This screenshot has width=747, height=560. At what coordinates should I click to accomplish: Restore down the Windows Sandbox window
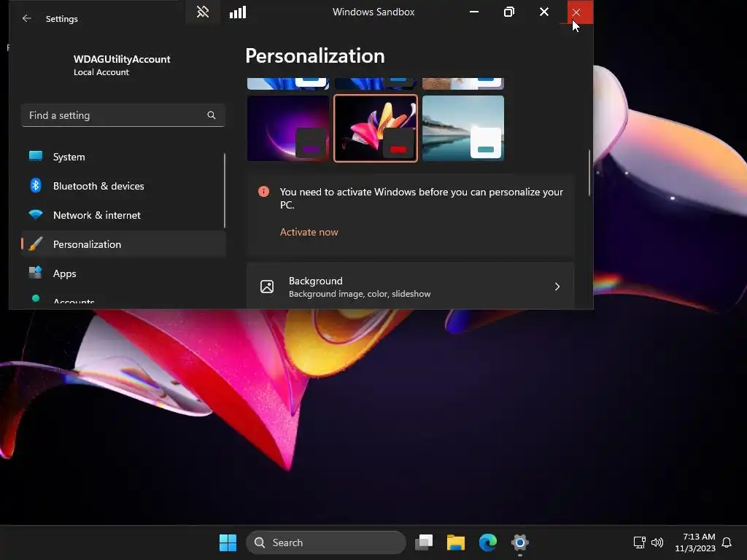point(508,12)
